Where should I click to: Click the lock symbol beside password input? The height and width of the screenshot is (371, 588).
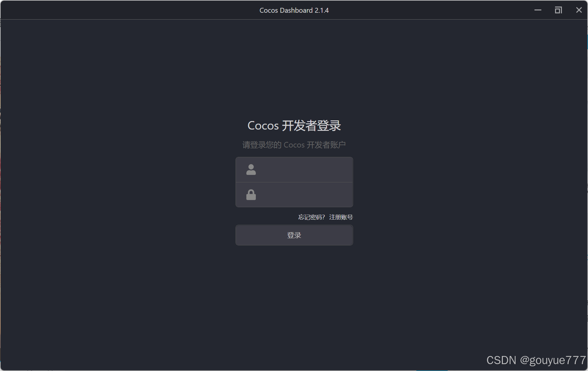[x=251, y=195]
